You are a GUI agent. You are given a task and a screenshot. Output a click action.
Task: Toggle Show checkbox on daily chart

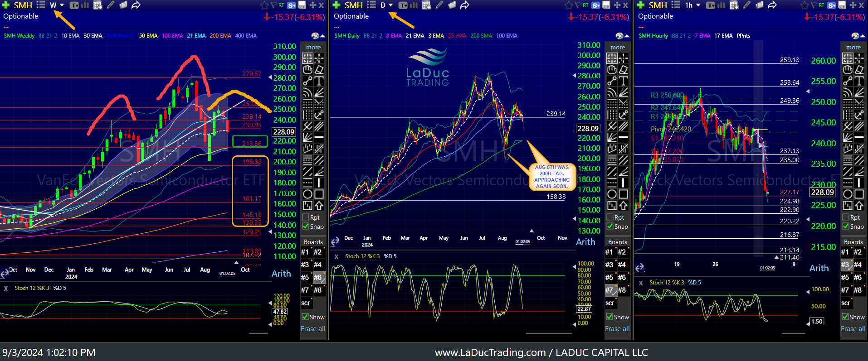point(610,317)
